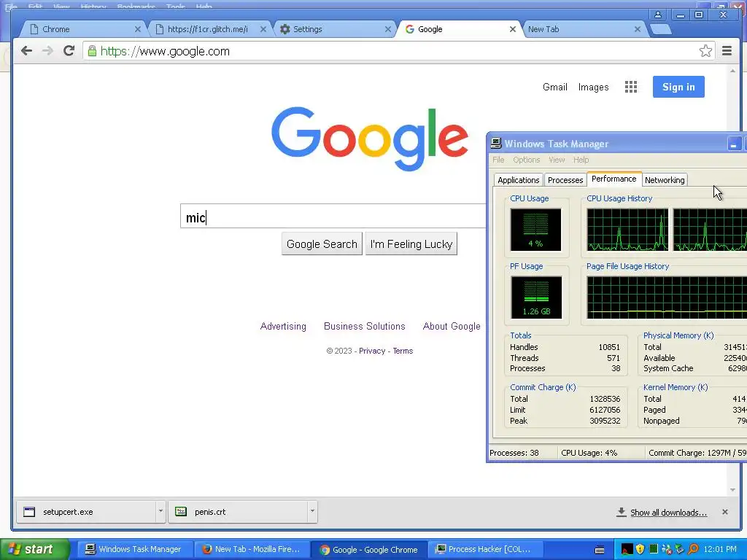Click the page scrollbar down arrow

pos(732,490)
